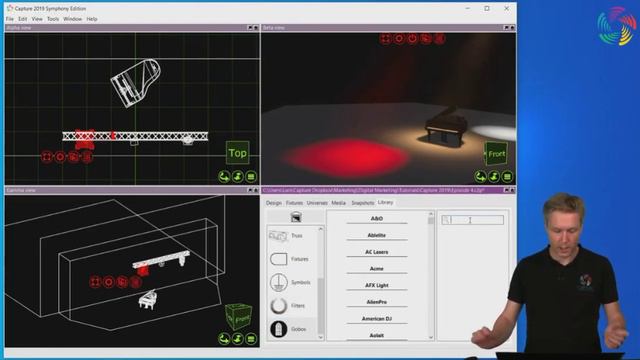
Task: Select the Fixtures library category
Action: tap(292, 259)
